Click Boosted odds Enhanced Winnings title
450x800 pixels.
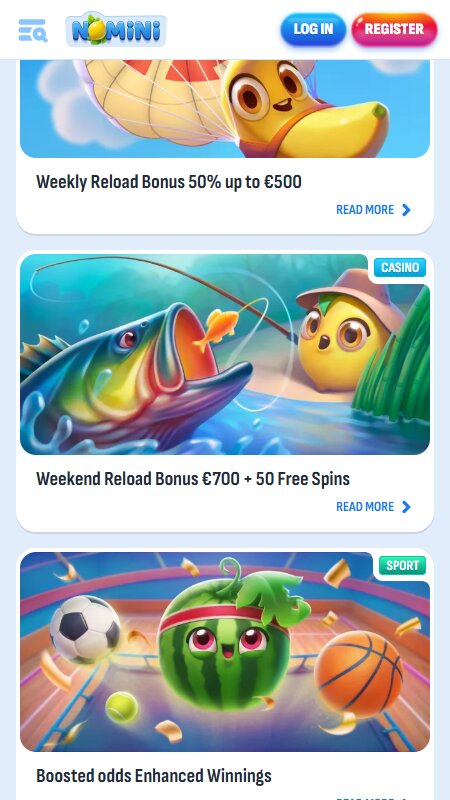point(154,776)
